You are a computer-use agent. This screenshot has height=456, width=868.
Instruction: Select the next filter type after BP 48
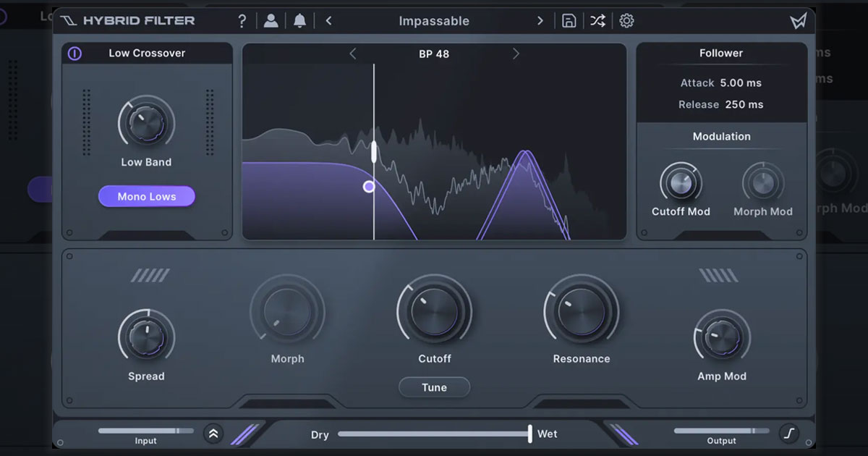pyautogui.click(x=516, y=54)
